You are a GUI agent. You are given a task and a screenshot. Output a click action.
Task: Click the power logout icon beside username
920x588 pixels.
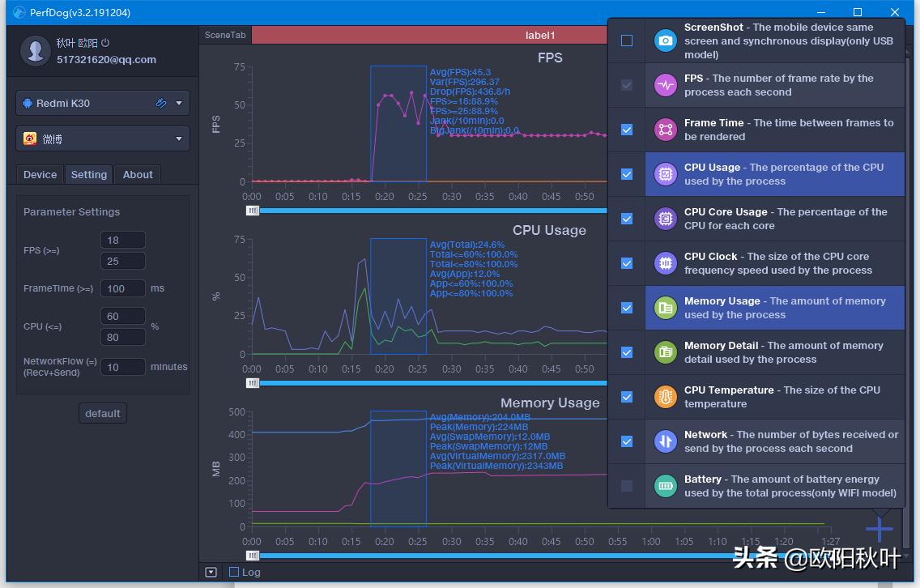pos(105,43)
